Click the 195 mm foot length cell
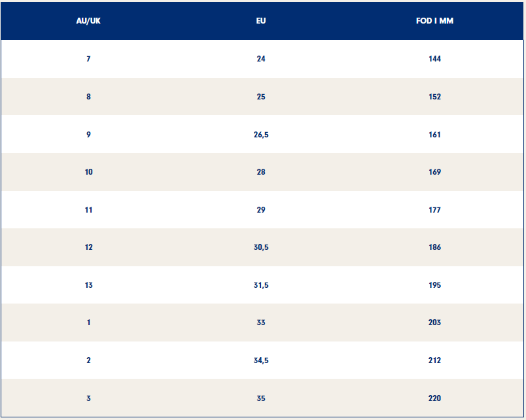This screenshot has width=526, height=420. click(x=434, y=285)
